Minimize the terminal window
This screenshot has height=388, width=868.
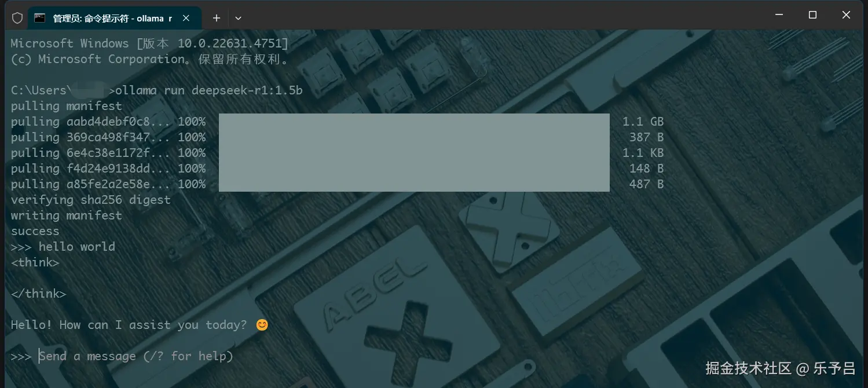coord(779,15)
